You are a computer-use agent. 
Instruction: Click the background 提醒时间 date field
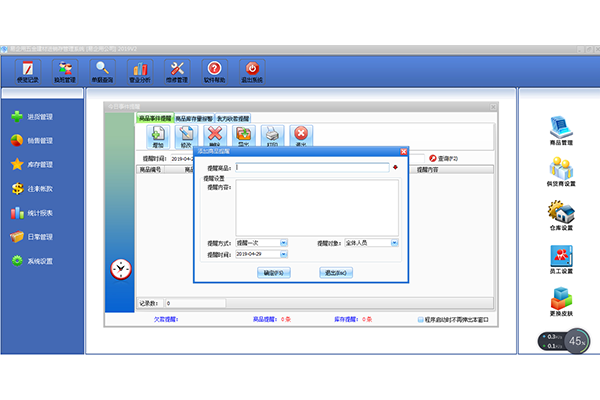pyautogui.click(x=182, y=158)
